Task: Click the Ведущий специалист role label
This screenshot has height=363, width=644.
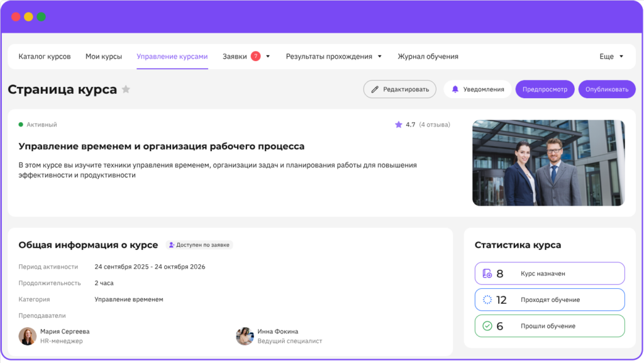Action: pyautogui.click(x=290, y=341)
